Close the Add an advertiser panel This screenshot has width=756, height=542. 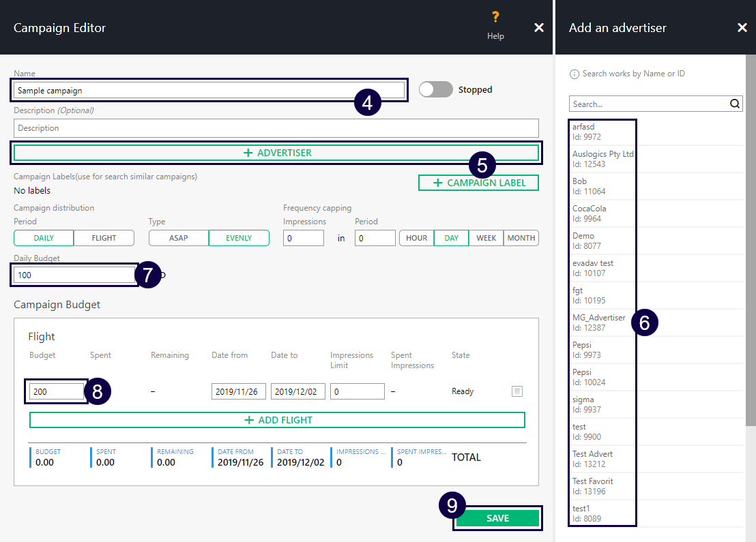pyautogui.click(x=742, y=28)
